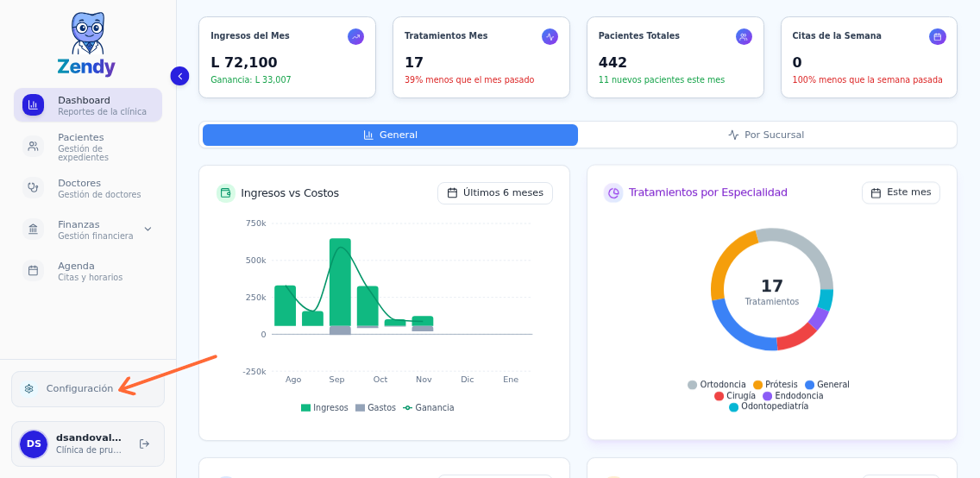Click the Ingresos del Mes trend icon

[x=355, y=36]
